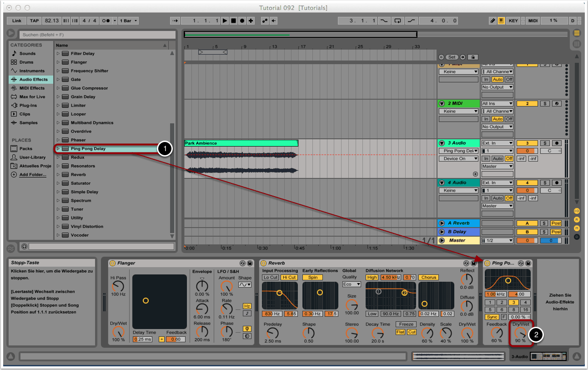
Task: Solo the 4 Audio track
Action: coord(545,183)
